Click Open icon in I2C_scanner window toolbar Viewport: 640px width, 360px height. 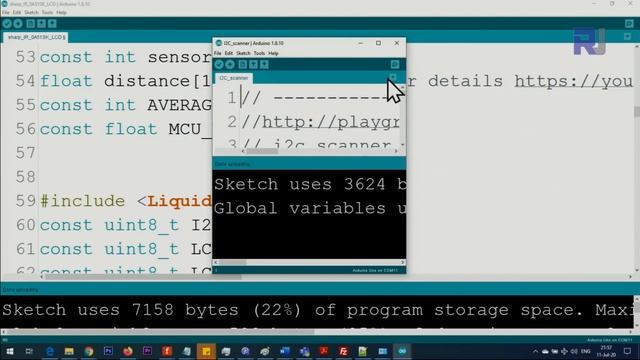pyautogui.click(x=253, y=64)
